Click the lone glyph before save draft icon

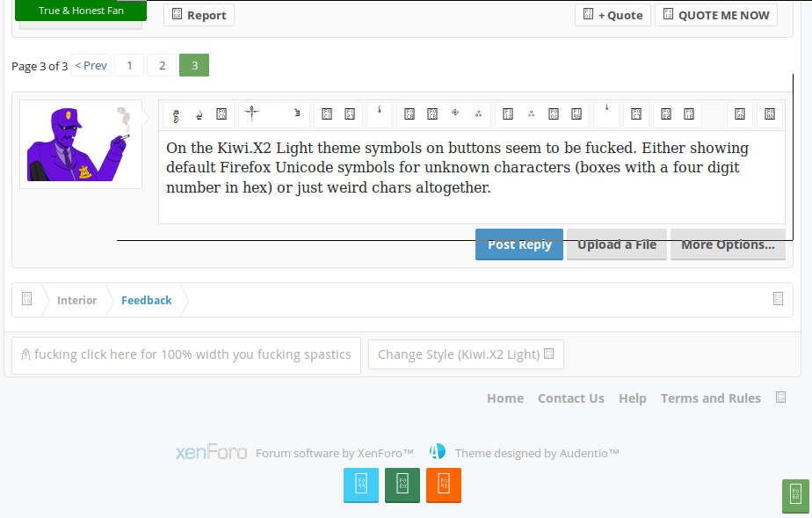coord(606,109)
